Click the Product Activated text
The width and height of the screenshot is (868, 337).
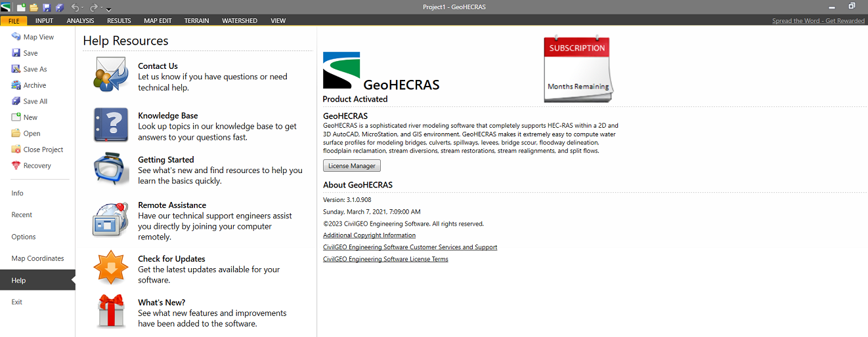click(x=355, y=99)
